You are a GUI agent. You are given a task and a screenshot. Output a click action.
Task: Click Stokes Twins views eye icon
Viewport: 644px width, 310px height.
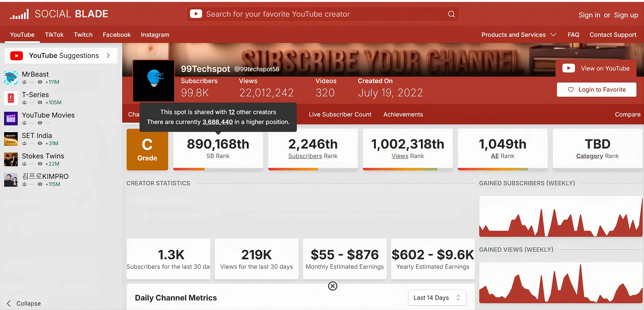click(40, 164)
